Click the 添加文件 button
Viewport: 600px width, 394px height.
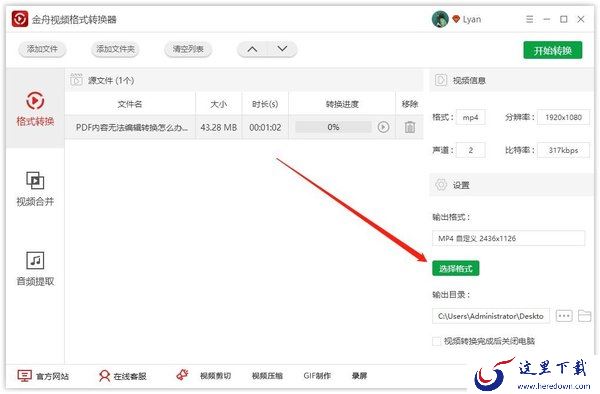coord(42,49)
